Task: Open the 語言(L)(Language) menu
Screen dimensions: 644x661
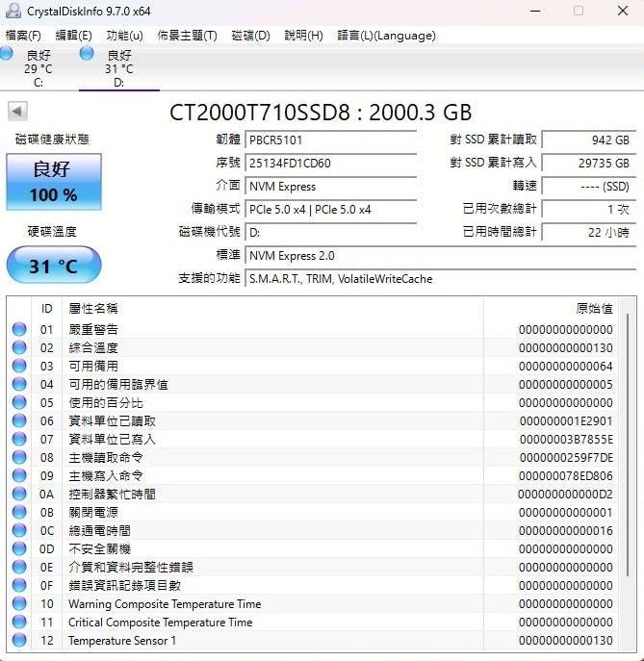Action: tap(386, 36)
